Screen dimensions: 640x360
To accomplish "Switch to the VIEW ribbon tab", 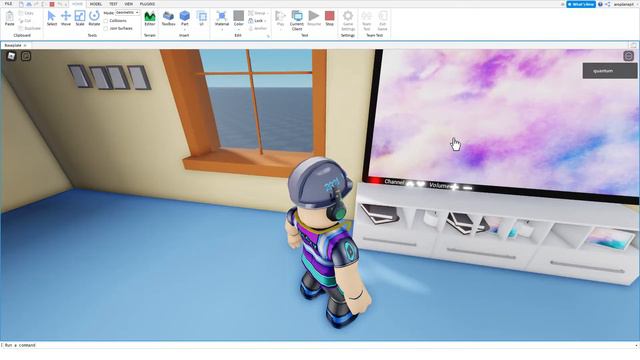I will point(129,4).
